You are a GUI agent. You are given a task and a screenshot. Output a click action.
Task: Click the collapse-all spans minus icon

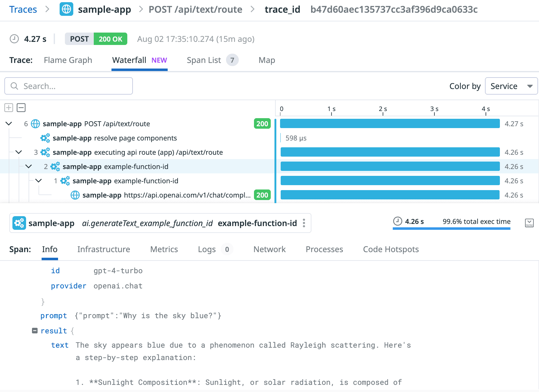click(21, 108)
